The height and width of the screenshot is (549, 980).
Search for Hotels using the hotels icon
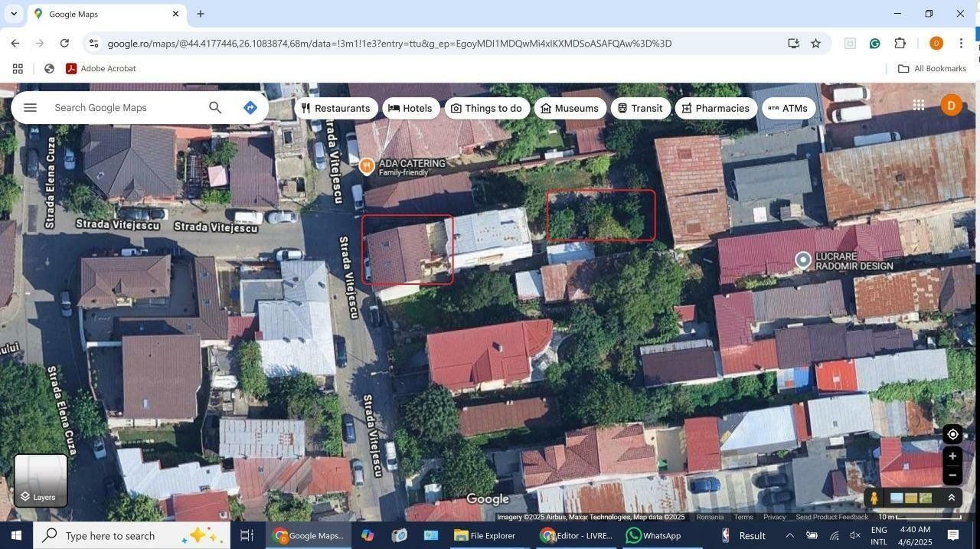pos(411,108)
